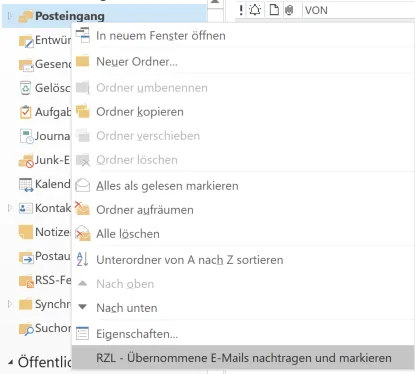Open 'Eigenschaften...' from context menu
This screenshot has height=374, width=415.
pyautogui.click(x=243, y=334)
